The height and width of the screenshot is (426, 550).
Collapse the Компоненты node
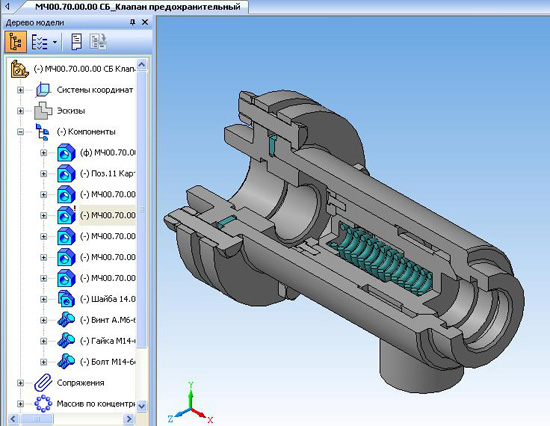(20, 132)
